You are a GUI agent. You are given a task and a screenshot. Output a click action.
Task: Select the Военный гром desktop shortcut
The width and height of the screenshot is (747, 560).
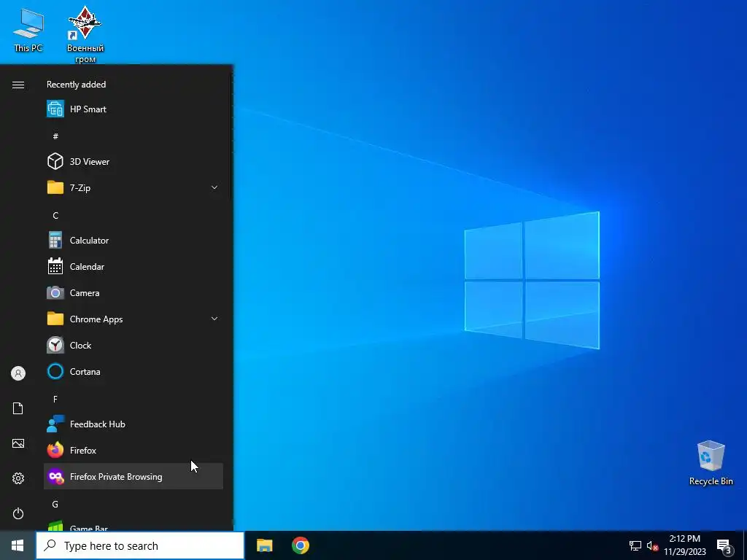coord(85,34)
